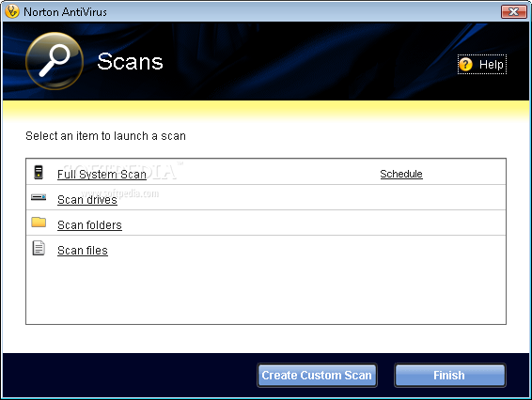The image size is (532, 400).
Task: Click the Create Custom Scan button
Action: [317, 375]
